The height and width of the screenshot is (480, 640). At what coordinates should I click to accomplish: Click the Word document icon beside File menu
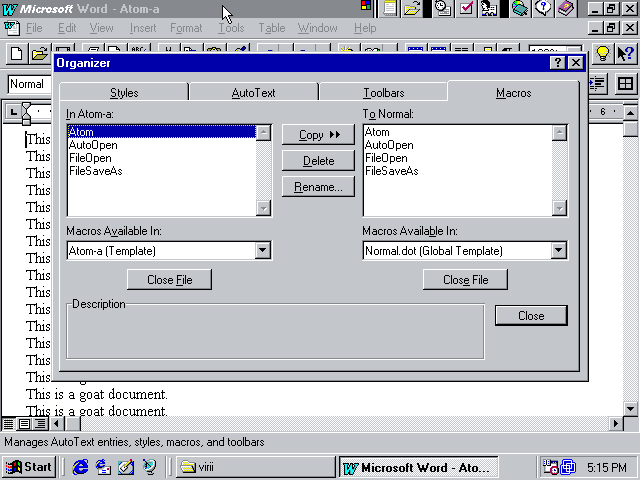pos(11,28)
